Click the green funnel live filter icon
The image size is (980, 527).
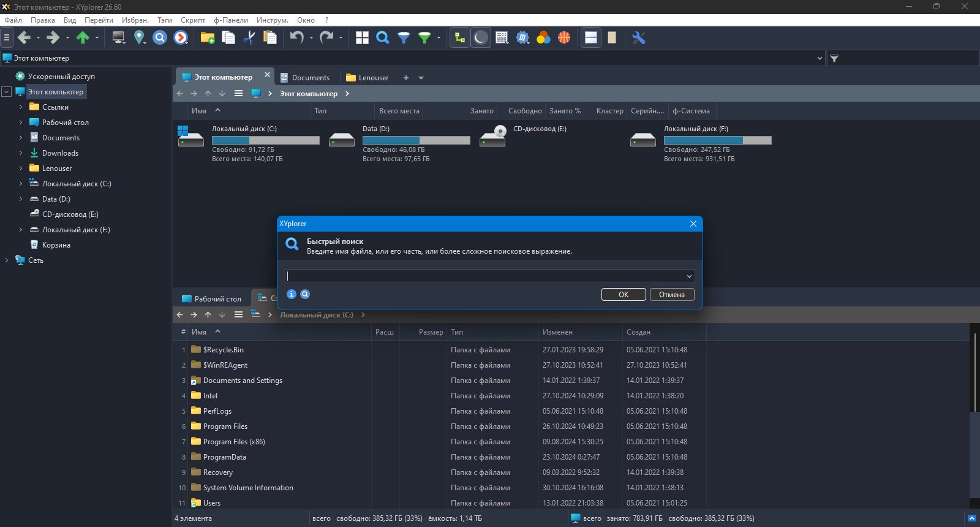pyautogui.click(x=424, y=38)
